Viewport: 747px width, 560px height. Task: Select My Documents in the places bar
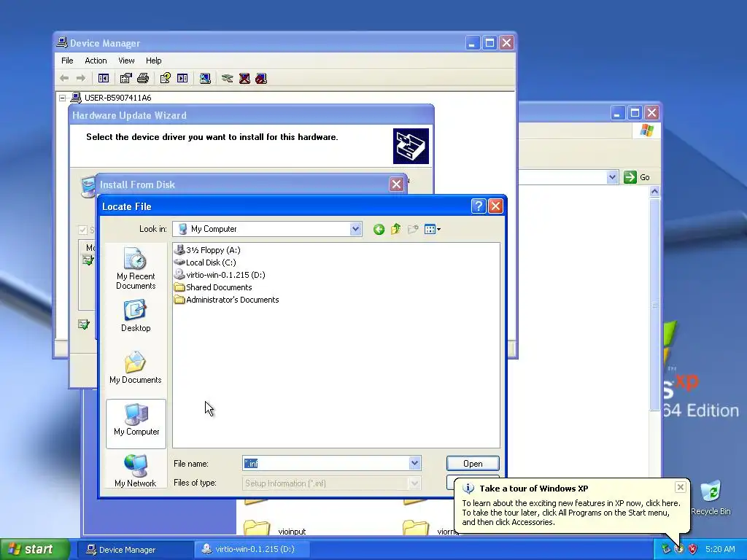136,367
